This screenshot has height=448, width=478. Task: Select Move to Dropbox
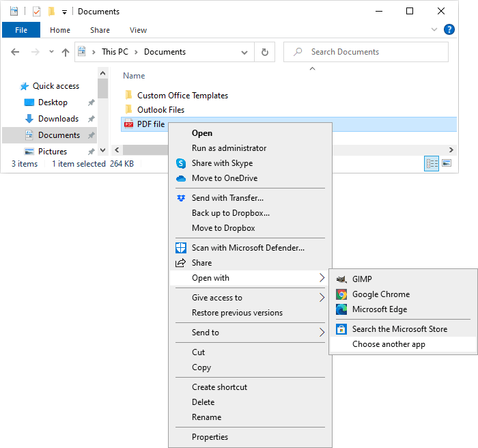[250, 228]
